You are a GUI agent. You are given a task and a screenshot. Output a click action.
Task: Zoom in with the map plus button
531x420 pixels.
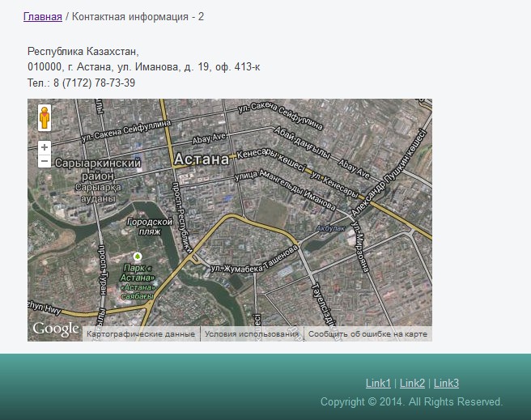click(45, 147)
